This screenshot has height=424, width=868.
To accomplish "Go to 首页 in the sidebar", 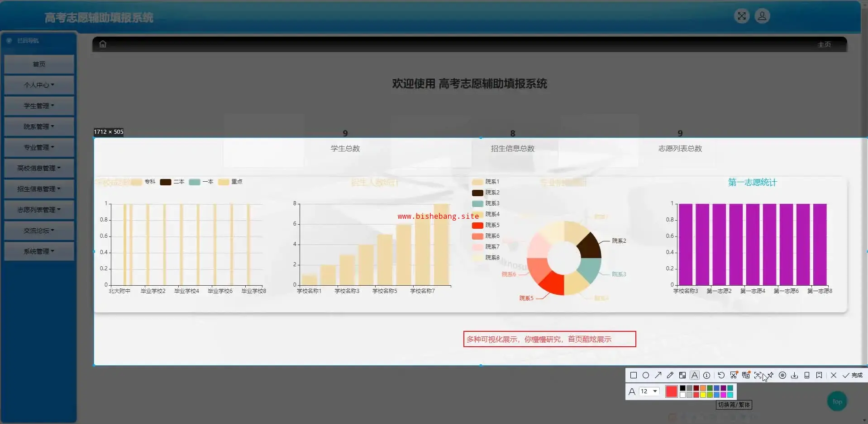I will tap(39, 64).
